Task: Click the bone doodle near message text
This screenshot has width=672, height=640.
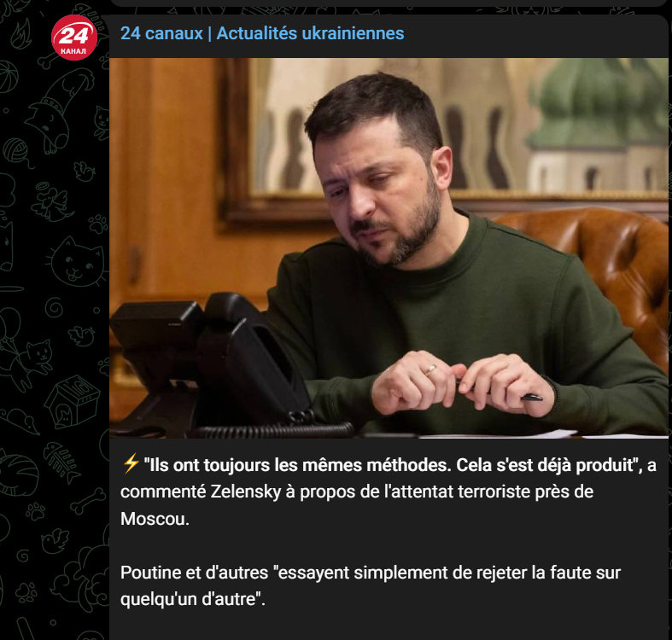Action: 87,501
